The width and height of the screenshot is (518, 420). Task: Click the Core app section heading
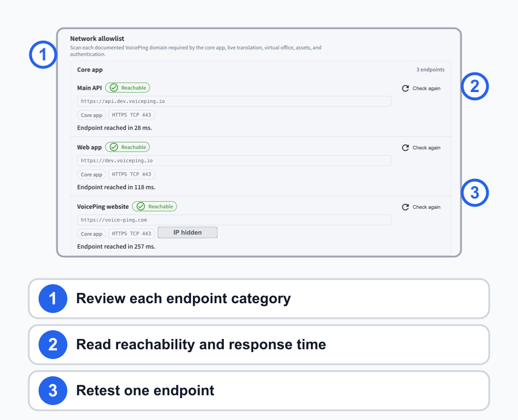click(90, 70)
